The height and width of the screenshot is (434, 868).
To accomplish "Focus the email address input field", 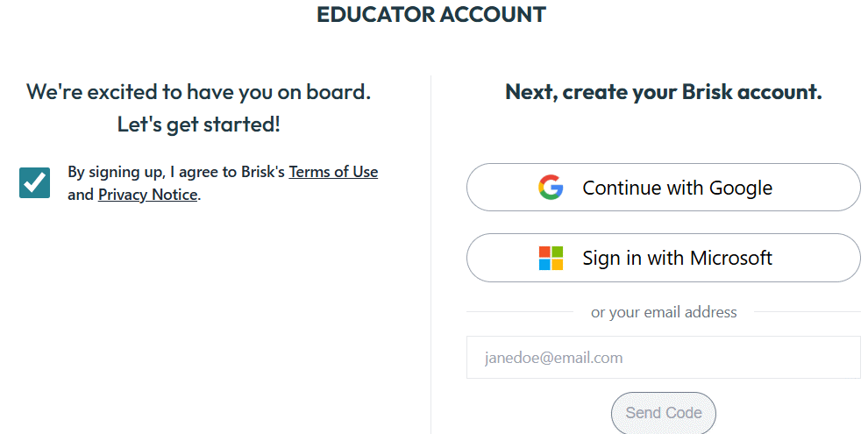I will (x=663, y=358).
